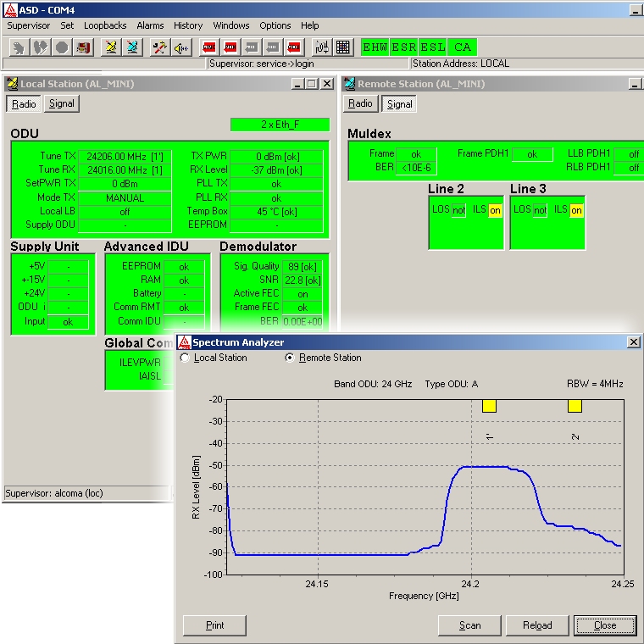The image size is (644, 644).
Task: Click the hammer and wrench settings icon
Action: (x=160, y=47)
